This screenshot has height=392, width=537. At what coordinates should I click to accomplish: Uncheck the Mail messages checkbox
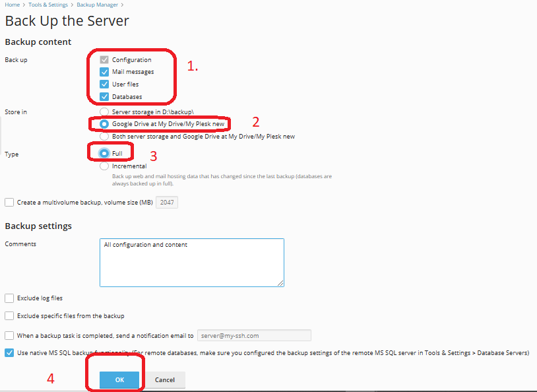pos(104,72)
